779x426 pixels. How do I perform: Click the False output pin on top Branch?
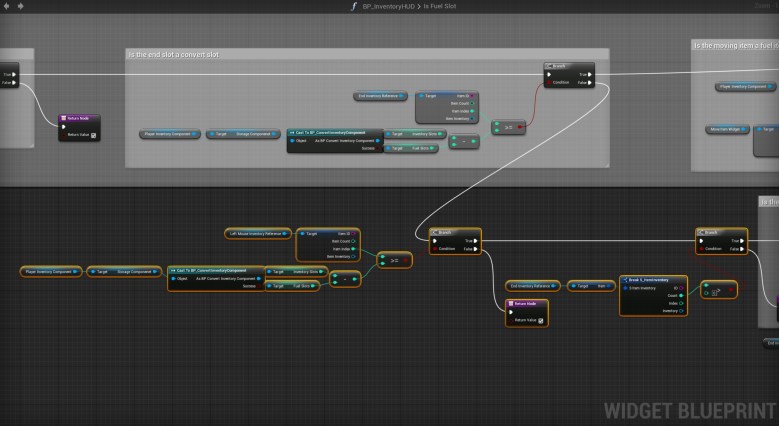coord(591,83)
